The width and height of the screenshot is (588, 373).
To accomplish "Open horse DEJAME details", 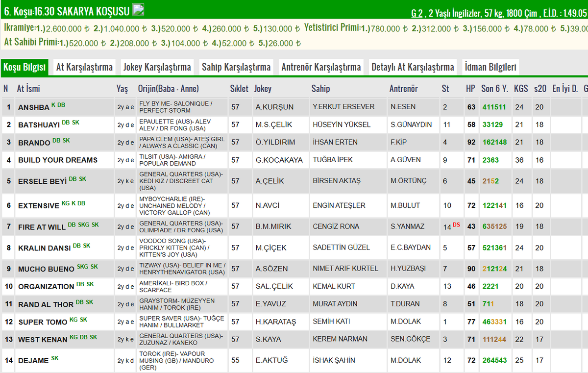I will [33, 361].
